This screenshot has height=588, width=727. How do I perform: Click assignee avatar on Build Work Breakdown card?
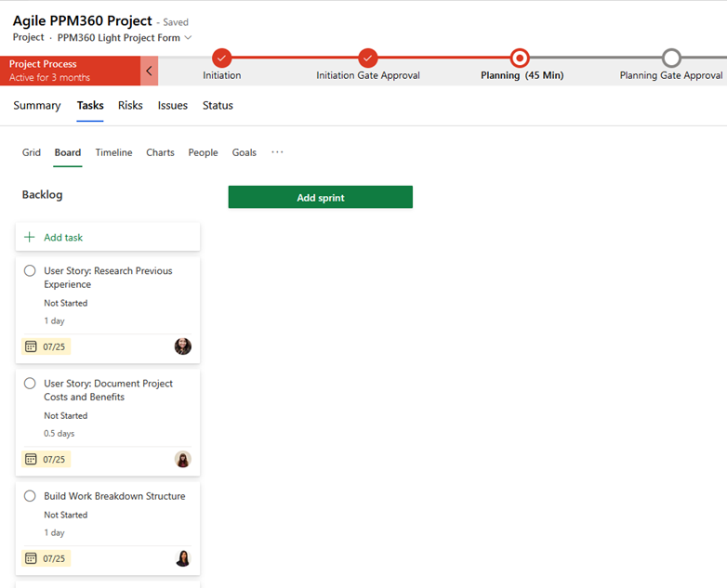[182, 558]
